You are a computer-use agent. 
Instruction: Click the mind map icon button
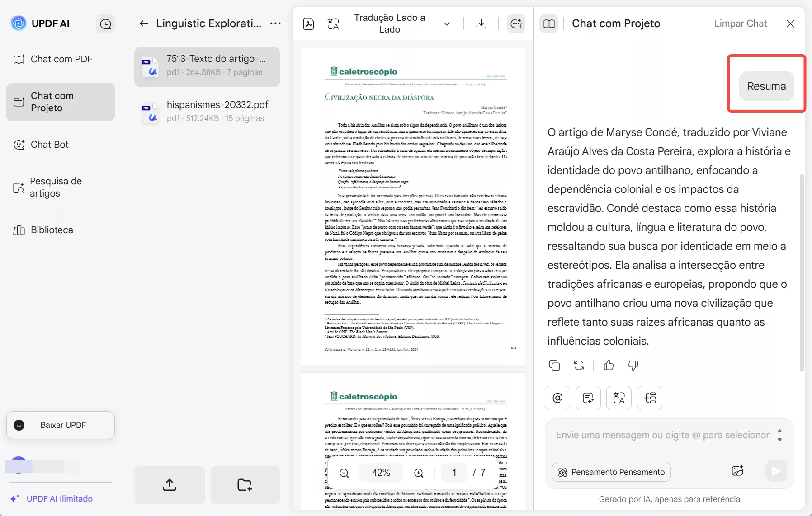(650, 398)
